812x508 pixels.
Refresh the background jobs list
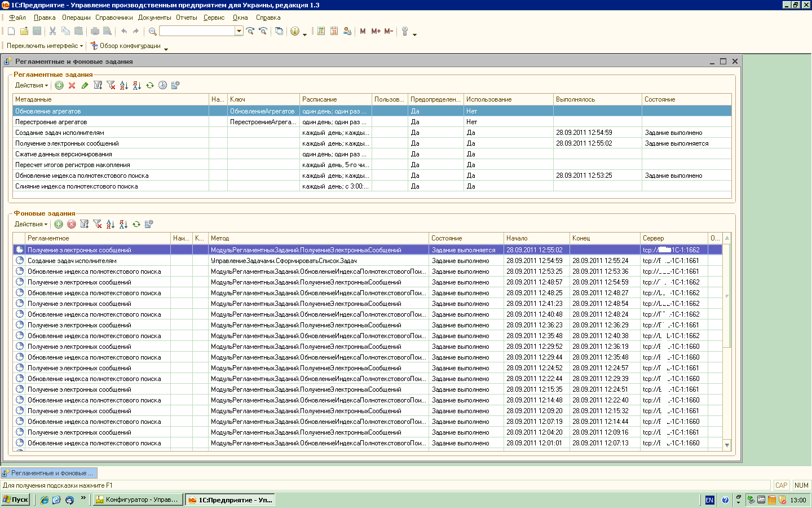(x=136, y=224)
